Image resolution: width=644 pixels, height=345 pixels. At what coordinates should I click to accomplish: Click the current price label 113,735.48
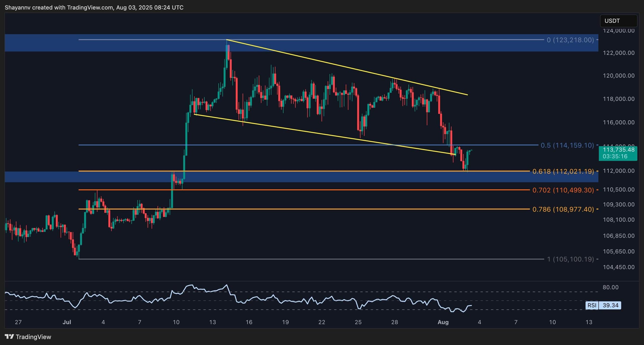(x=618, y=150)
